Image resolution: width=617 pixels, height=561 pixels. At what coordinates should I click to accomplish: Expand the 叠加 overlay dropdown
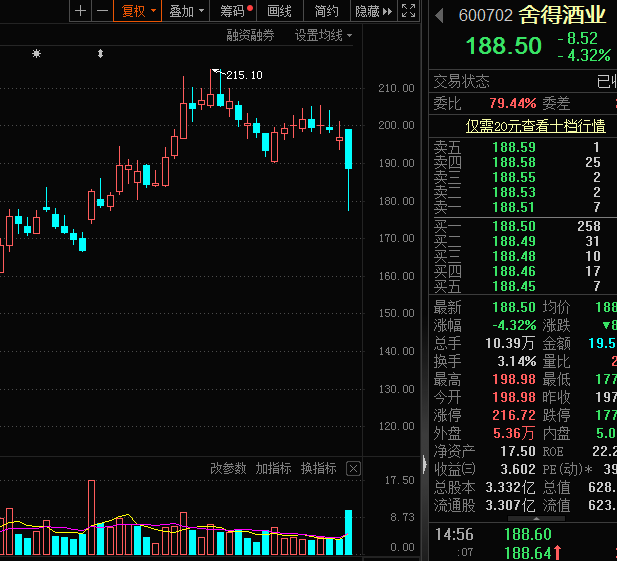click(x=186, y=11)
